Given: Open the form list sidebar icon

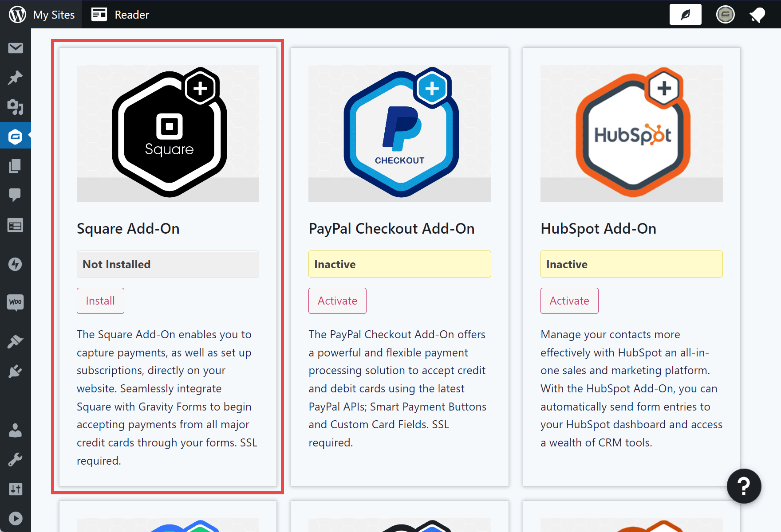Looking at the screenshot, I should coord(16,226).
